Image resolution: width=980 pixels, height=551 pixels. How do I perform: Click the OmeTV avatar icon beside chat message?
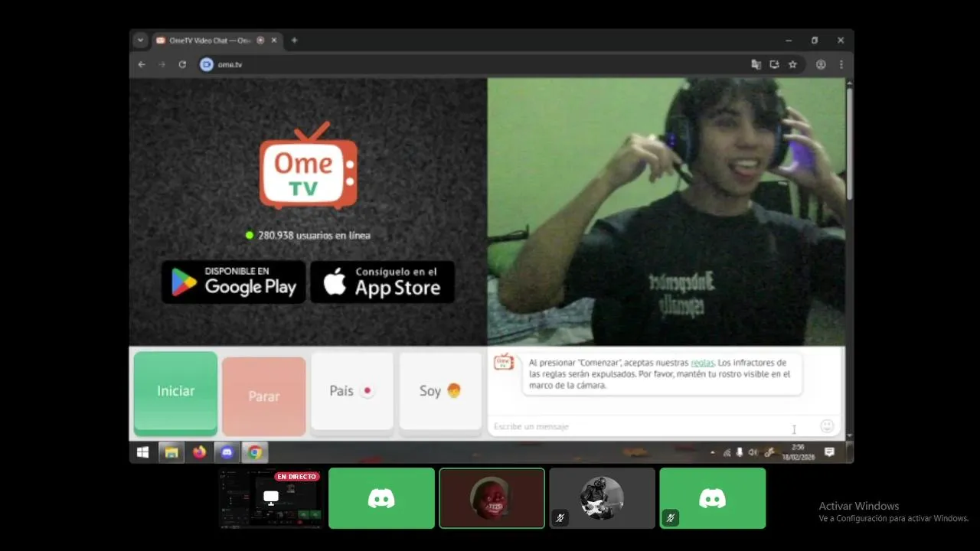(504, 362)
